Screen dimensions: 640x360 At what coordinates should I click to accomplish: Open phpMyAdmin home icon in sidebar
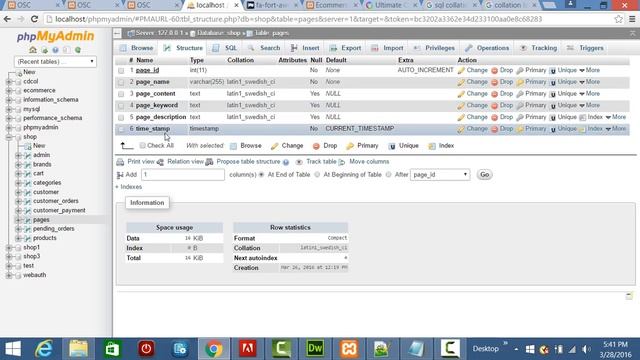33,50
